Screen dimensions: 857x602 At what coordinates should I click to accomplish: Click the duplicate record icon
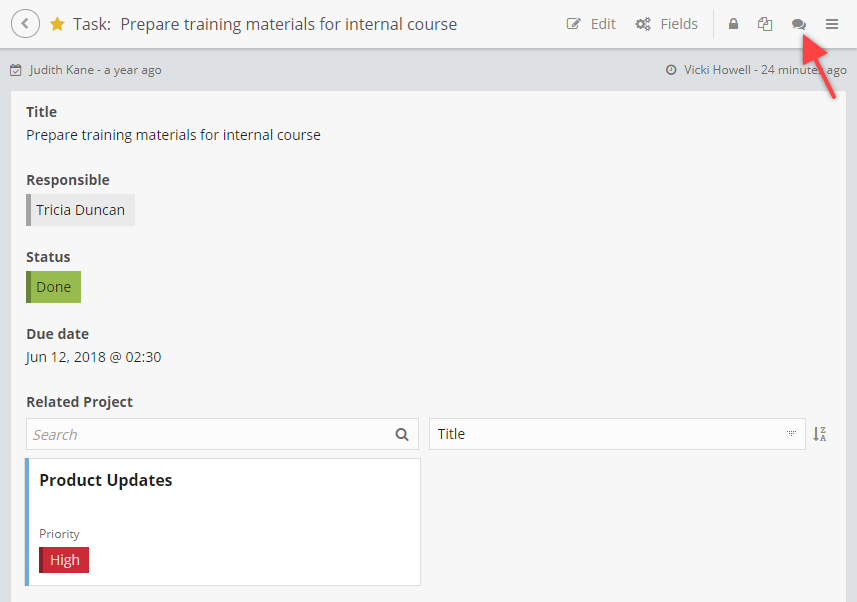point(765,24)
